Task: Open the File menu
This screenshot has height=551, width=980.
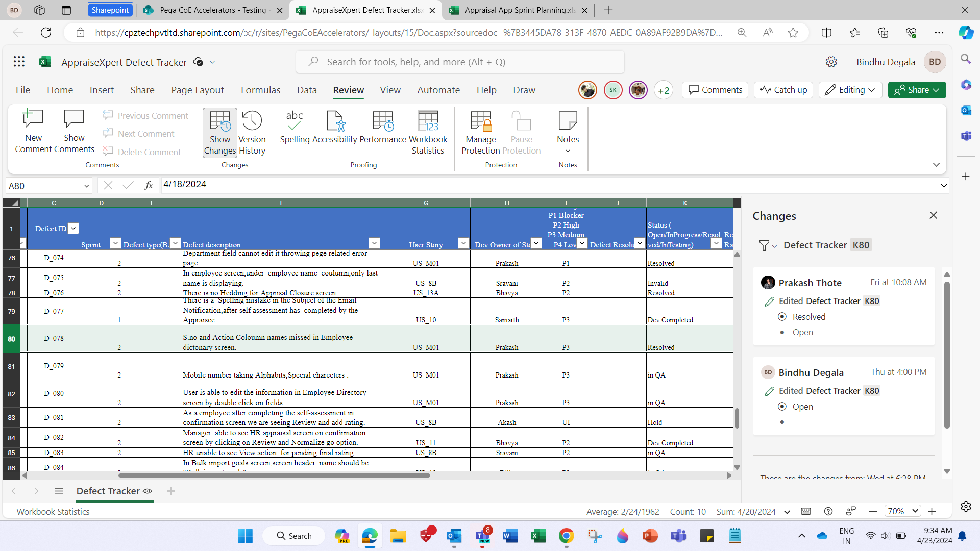Action: click(23, 90)
